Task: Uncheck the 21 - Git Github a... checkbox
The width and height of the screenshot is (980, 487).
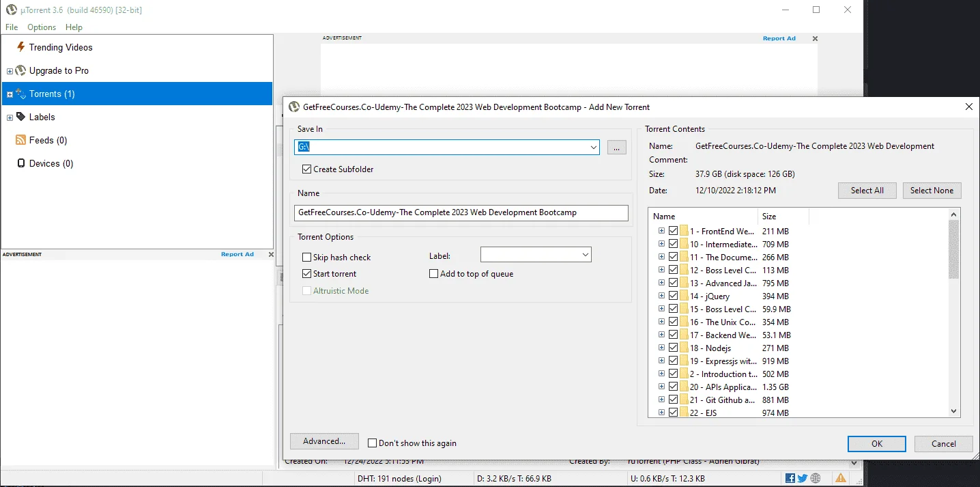Action: tap(674, 400)
